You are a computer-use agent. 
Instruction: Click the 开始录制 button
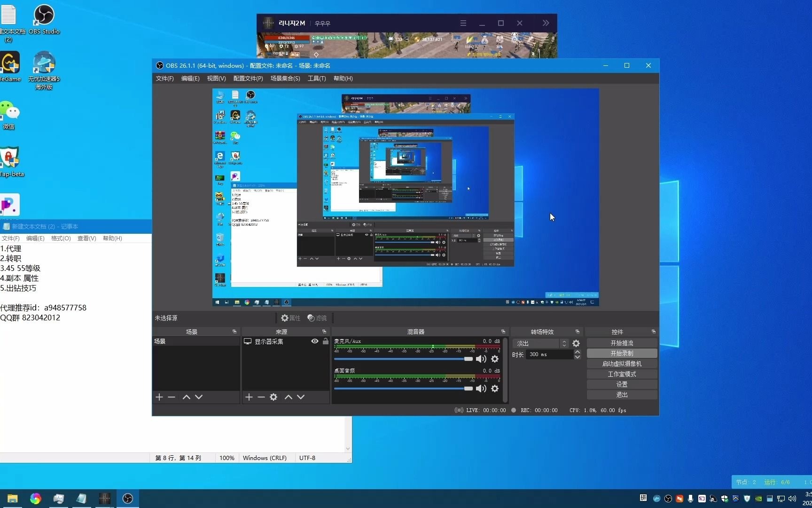tap(622, 353)
